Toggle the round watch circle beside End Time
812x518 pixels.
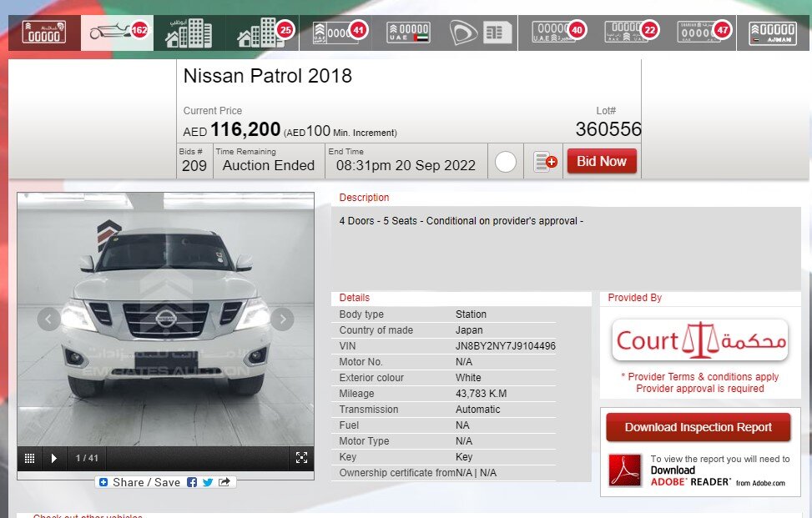pos(506,162)
